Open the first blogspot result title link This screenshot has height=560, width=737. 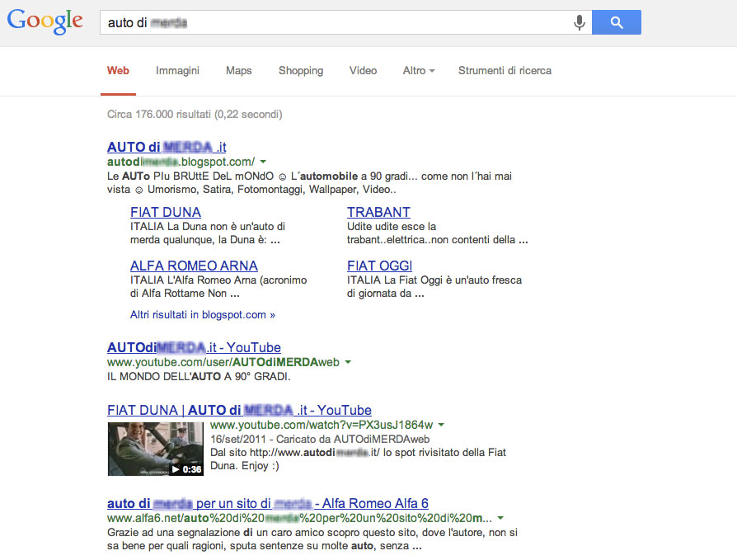[167, 147]
